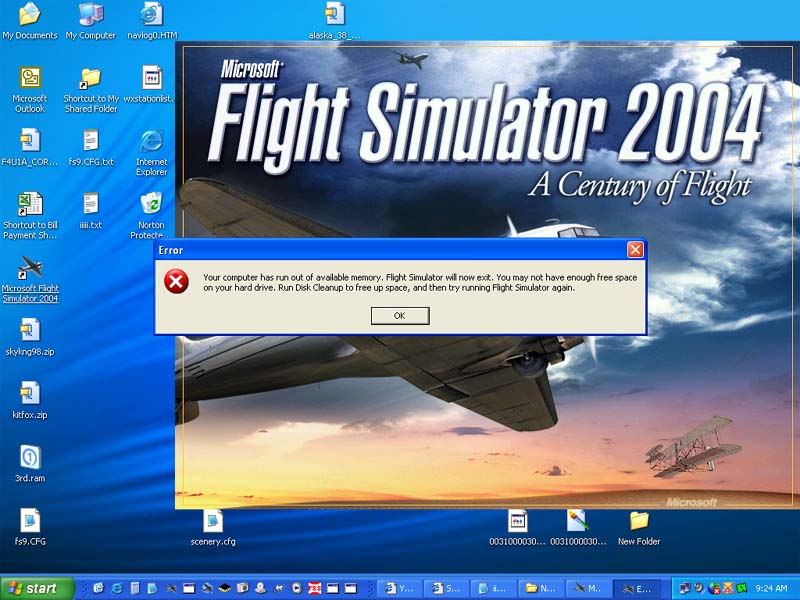
Task: Select the Microsoft Outlook desktop icon
Action: pos(30,79)
